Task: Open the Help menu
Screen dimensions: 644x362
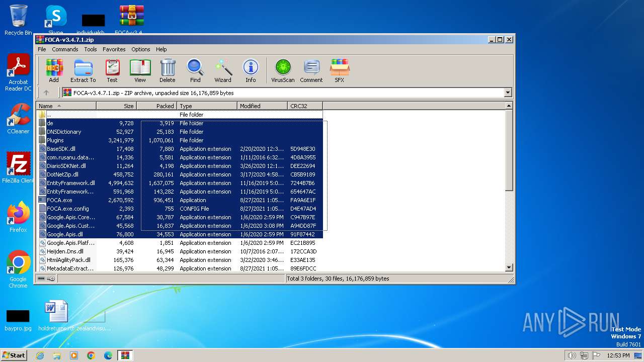Action: [161, 49]
